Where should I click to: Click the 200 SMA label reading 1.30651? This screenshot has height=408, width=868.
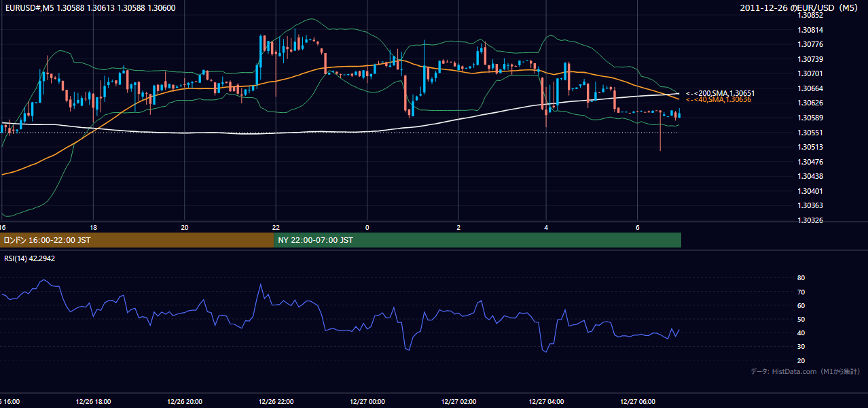(x=719, y=93)
